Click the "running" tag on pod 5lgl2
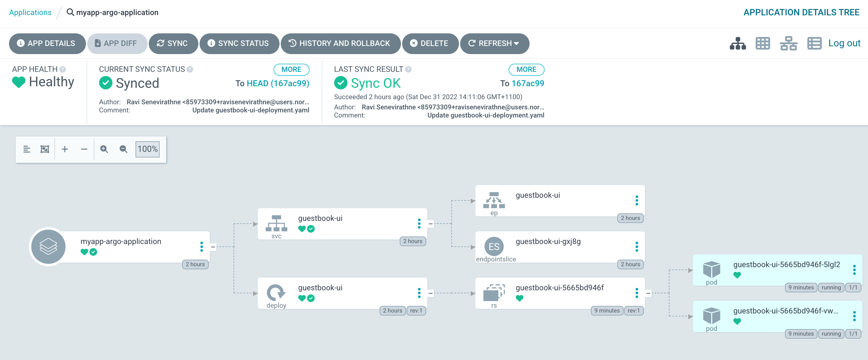The height and width of the screenshot is (360, 868). pos(831,287)
